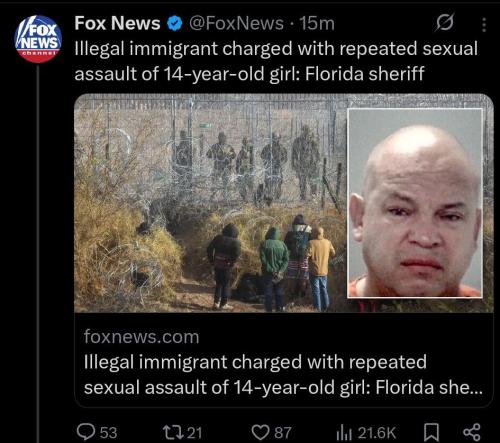Open the @FoxNews handle link
The width and height of the screenshot is (500, 443).
pos(236,24)
